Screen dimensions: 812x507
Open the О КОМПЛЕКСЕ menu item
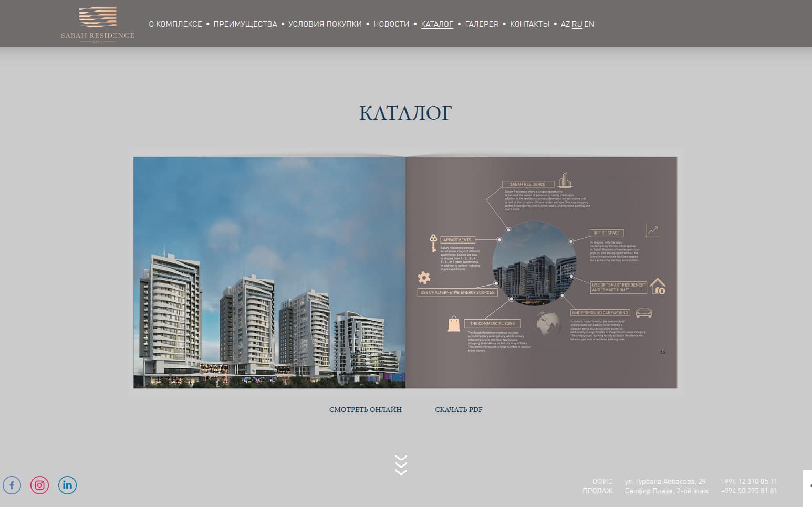(x=175, y=24)
